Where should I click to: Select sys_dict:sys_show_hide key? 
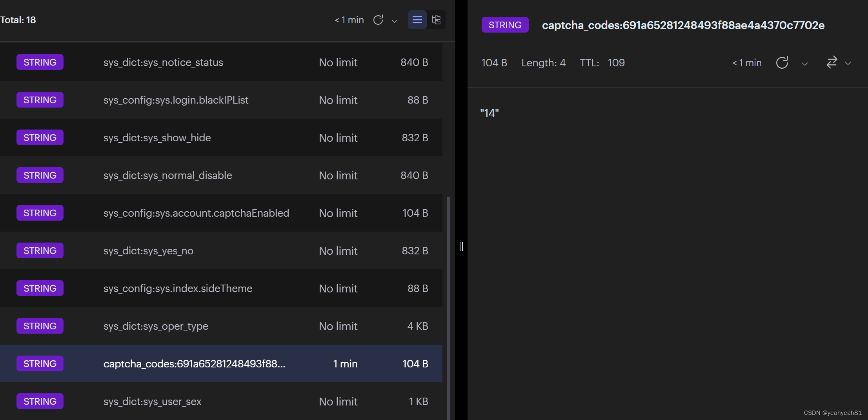click(x=221, y=137)
